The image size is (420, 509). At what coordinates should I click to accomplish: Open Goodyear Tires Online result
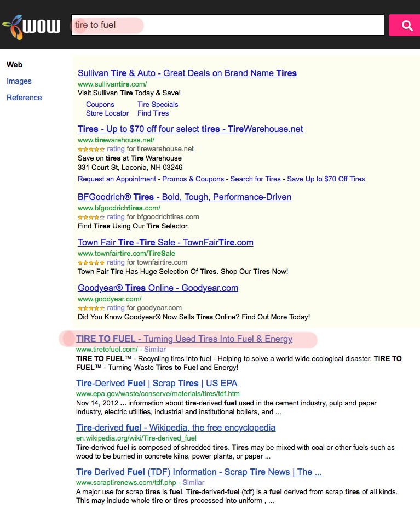158,288
